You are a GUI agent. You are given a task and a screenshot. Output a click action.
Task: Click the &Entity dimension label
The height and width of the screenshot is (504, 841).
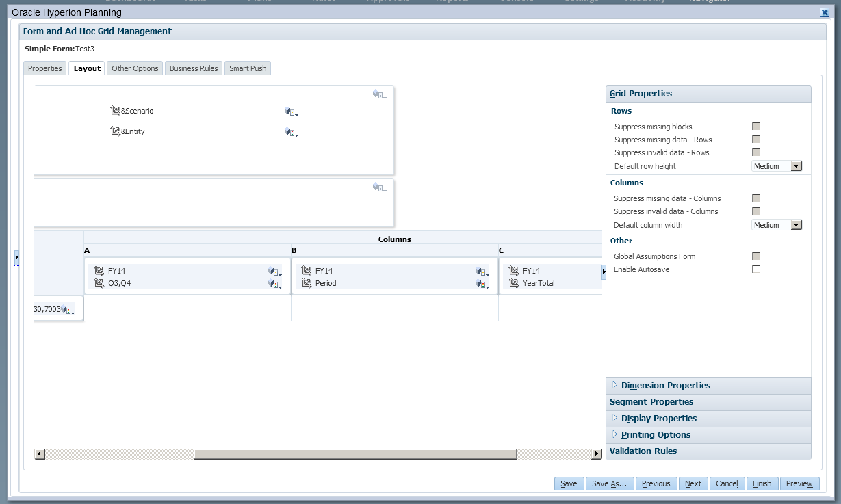(x=133, y=131)
